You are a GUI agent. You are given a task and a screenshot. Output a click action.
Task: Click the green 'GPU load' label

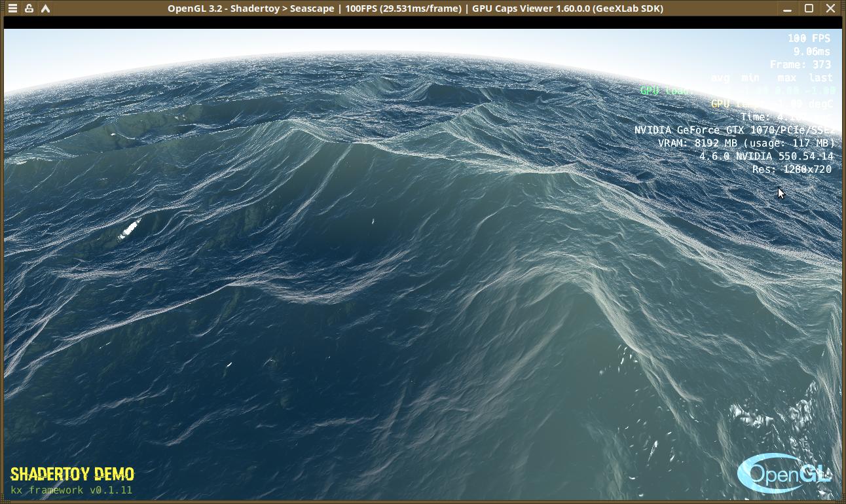click(x=665, y=90)
